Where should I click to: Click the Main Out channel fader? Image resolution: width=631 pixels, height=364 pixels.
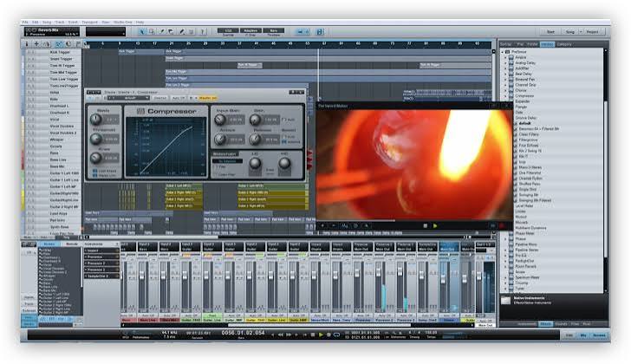tap(478, 276)
